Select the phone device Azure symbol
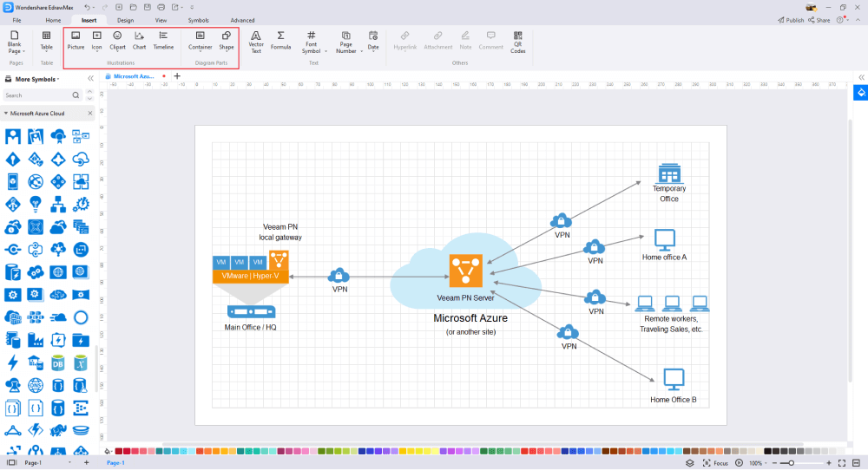Screen dimensions: 868x470 pos(13,181)
